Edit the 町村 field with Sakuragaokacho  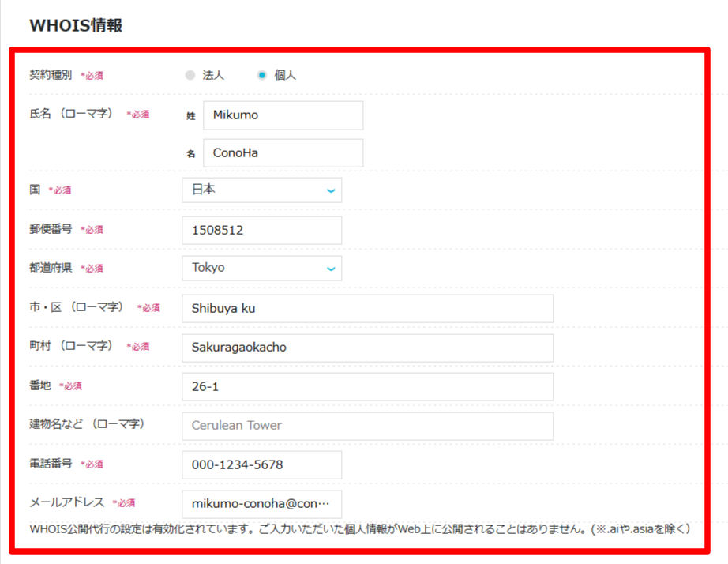[367, 348]
